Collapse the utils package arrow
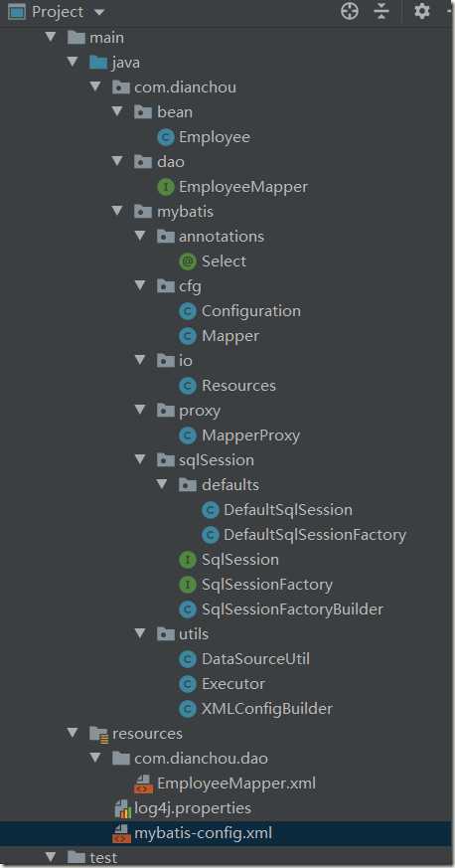455x868 pixels. point(140,633)
